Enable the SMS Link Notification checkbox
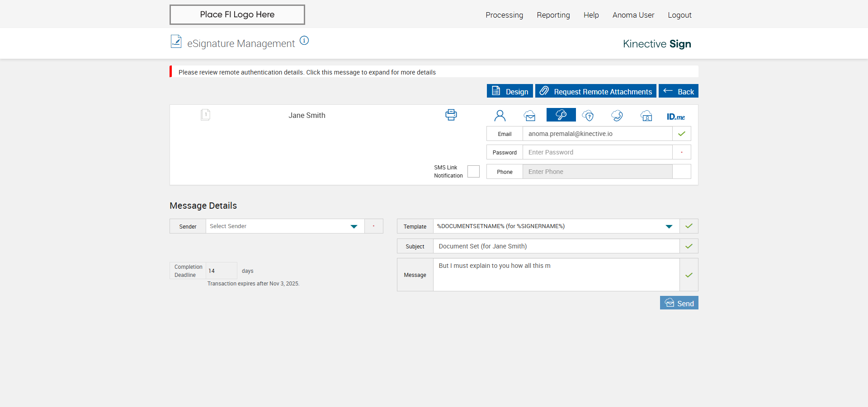 pos(473,172)
